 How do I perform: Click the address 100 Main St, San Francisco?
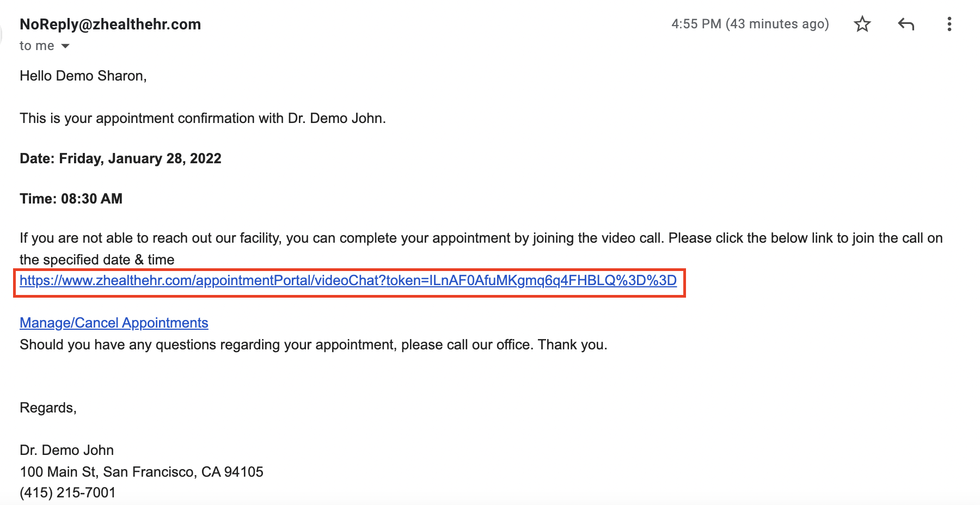(142, 472)
